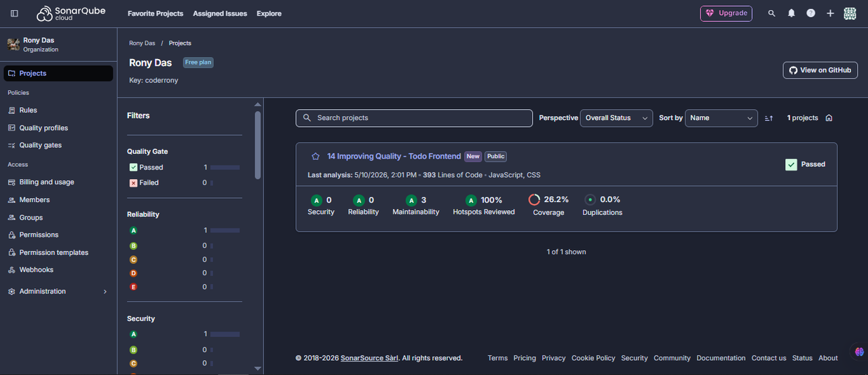Open the Cookie Policy footer link

point(593,358)
